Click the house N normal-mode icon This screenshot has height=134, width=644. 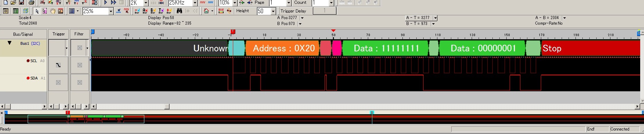pyautogui.click(x=207, y=11)
